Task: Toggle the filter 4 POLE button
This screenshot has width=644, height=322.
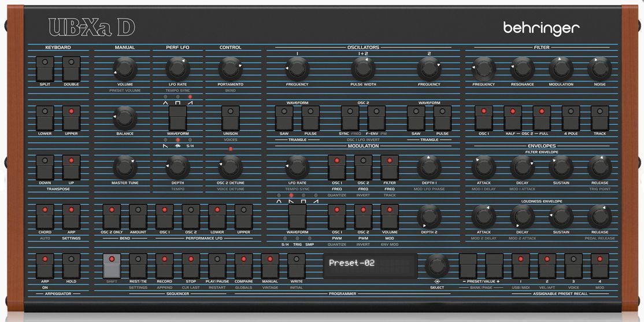Action: point(571,118)
